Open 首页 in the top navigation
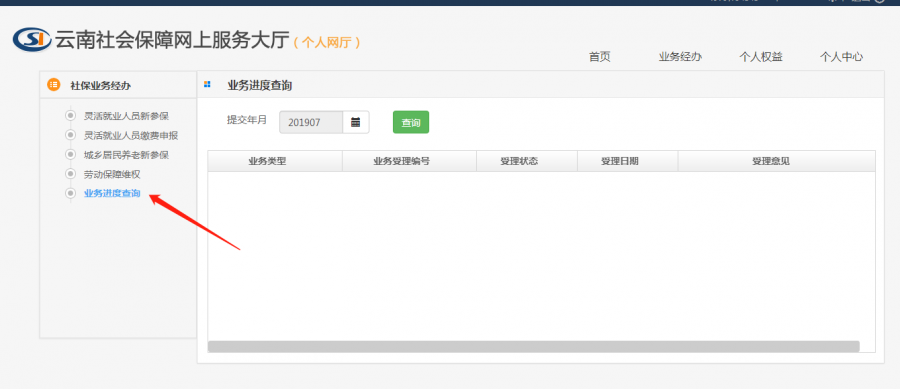 click(x=599, y=56)
